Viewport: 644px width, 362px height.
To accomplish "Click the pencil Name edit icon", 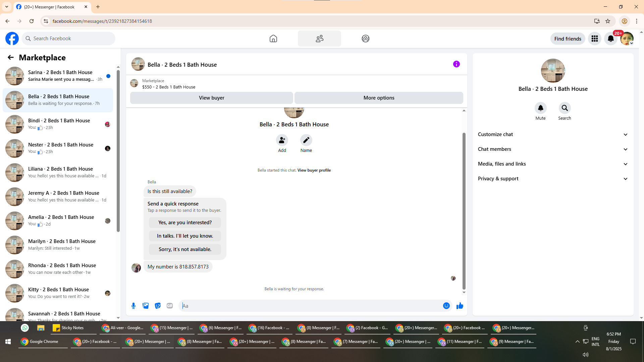I will pyautogui.click(x=306, y=140).
